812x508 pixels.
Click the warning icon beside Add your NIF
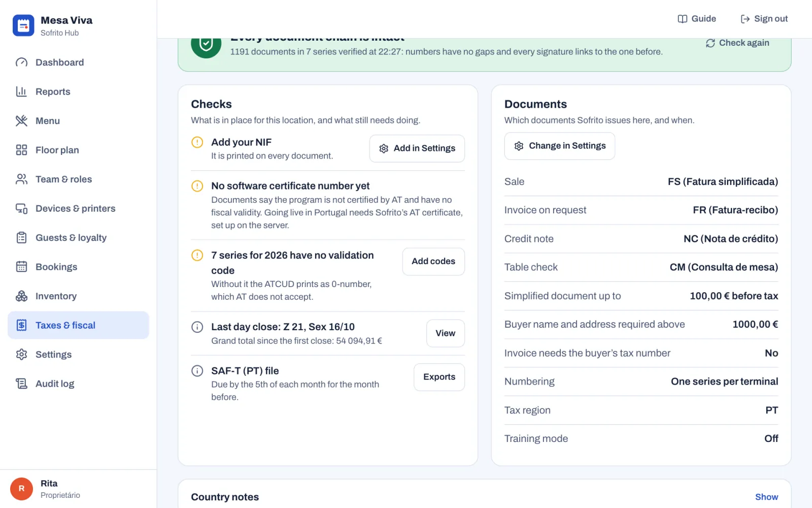pyautogui.click(x=197, y=142)
